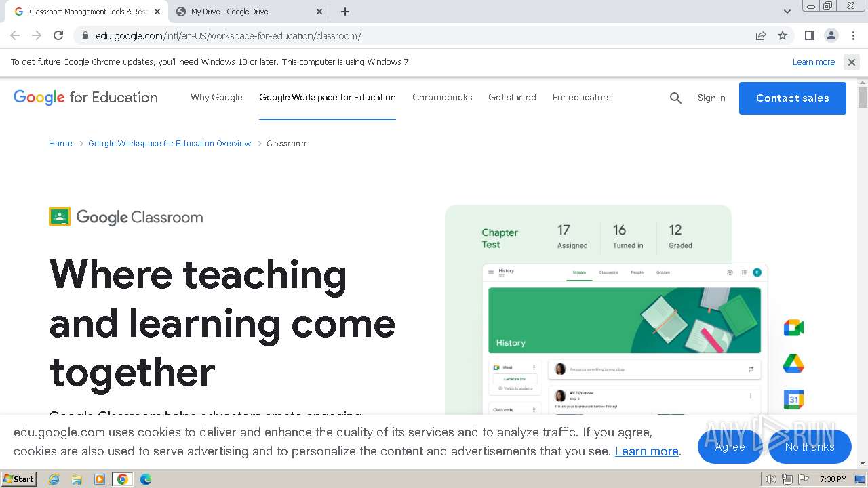This screenshot has height=488, width=868.
Task: Go to Home breadcrumb
Action: 60,144
